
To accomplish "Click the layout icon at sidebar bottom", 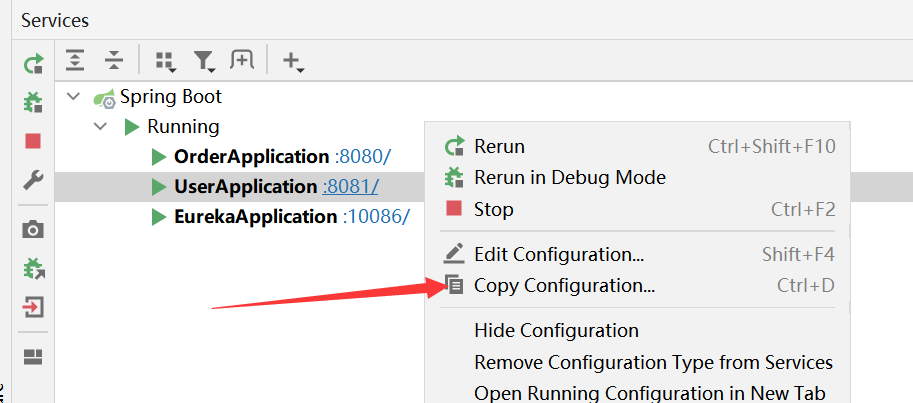I will coord(33,356).
